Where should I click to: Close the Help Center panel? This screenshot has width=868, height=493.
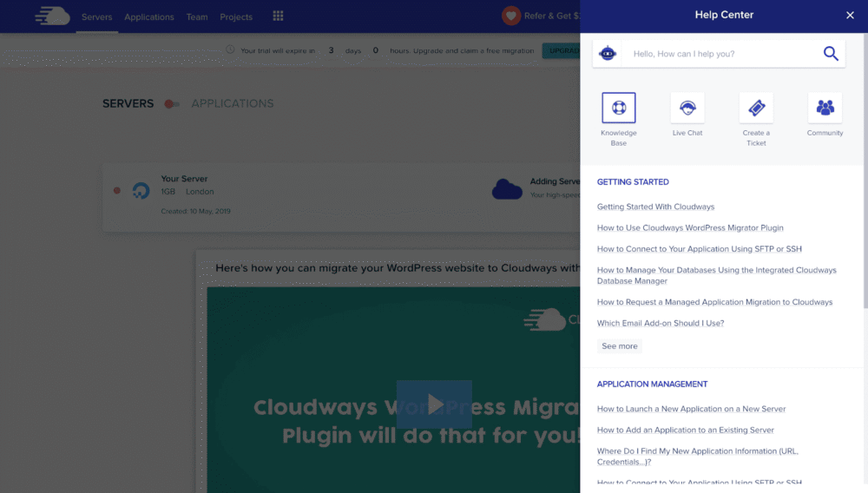click(850, 16)
